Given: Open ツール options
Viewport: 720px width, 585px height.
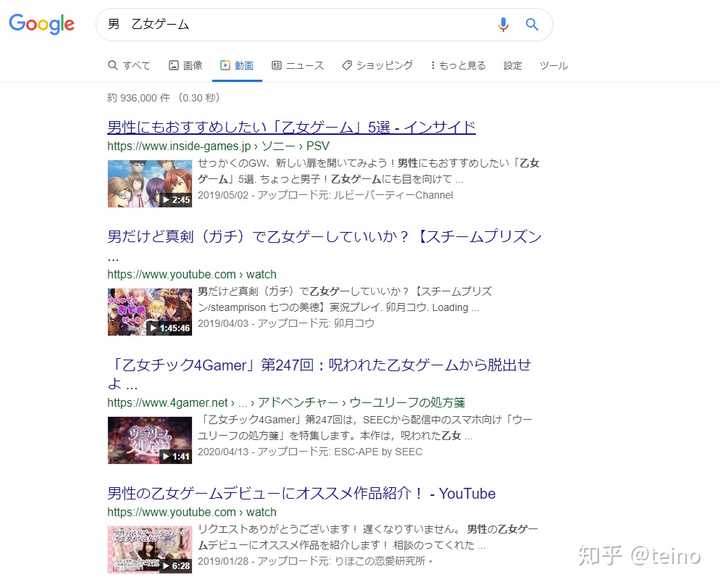Looking at the screenshot, I should (x=553, y=65).
